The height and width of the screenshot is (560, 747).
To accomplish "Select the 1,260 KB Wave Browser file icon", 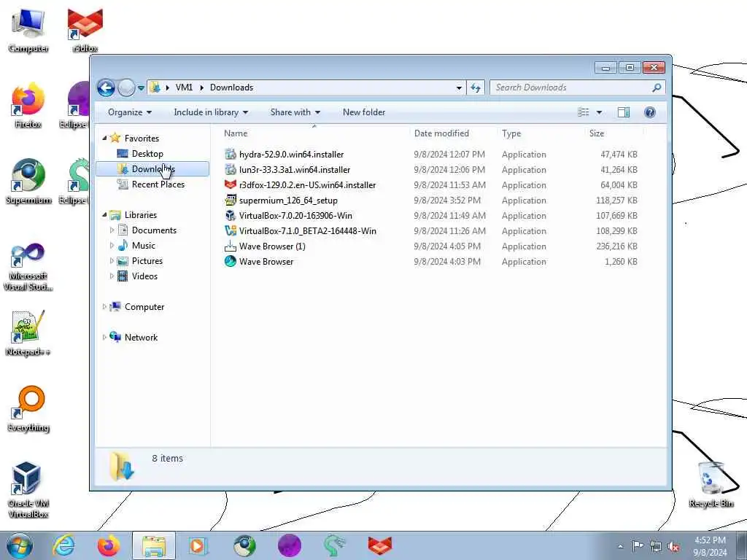I will click(x=231, y=262).
